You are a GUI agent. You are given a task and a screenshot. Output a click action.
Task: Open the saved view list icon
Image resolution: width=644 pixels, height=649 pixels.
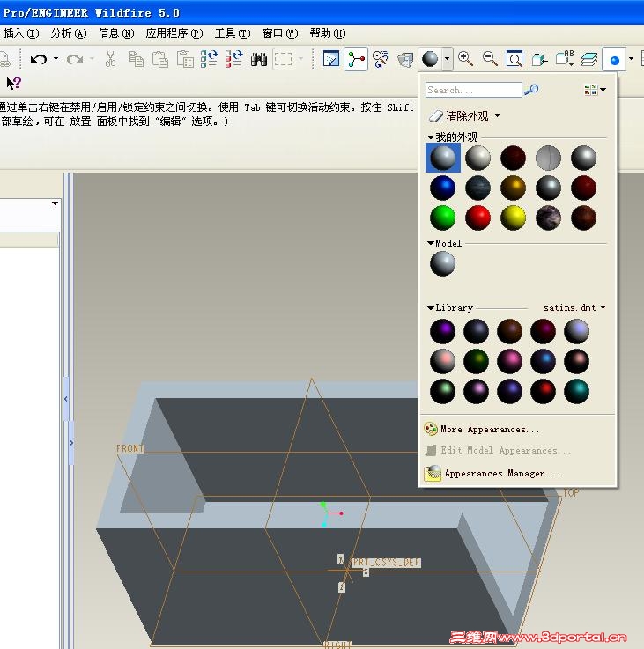click(565, 59)
